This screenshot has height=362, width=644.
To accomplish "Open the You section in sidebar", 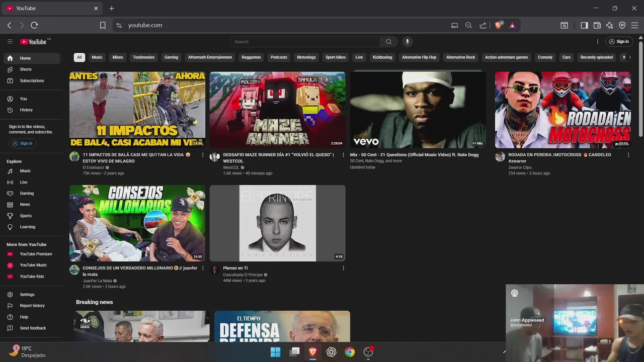I will click(x=31, y=99).
